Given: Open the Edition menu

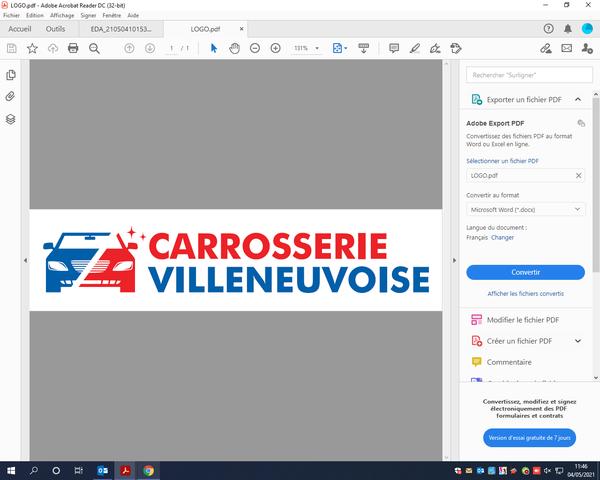Looking at the screenshot, I should pos(35,15).
